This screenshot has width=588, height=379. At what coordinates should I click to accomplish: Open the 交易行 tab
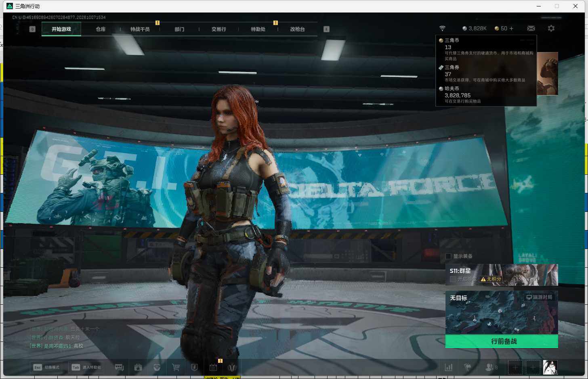pos(218,29)
